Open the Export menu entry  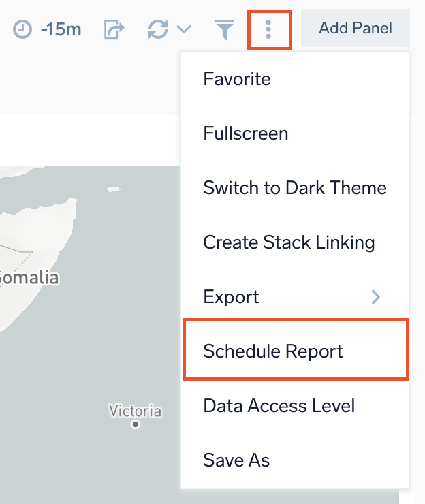[232, 297]
